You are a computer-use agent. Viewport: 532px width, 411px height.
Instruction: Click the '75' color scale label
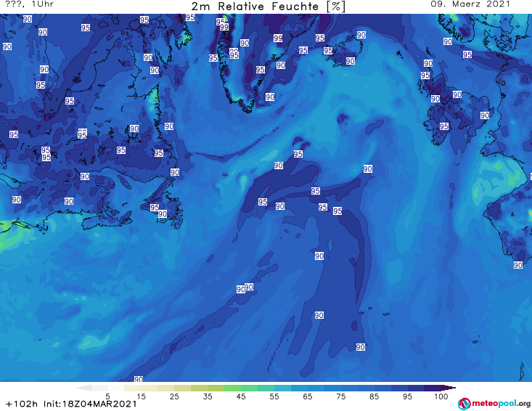[x=341, y=396]
